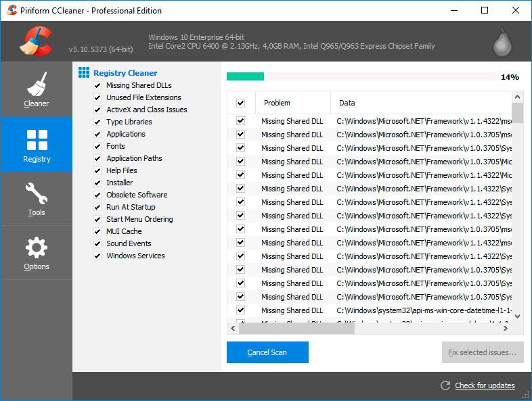Uncheck the api-ms-win-core-datetime result row
532x401 pixels.
(x=240, y=310)
